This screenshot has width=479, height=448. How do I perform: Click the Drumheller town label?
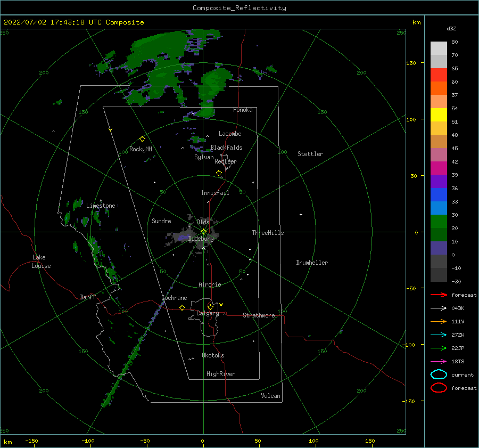point(312,263)
